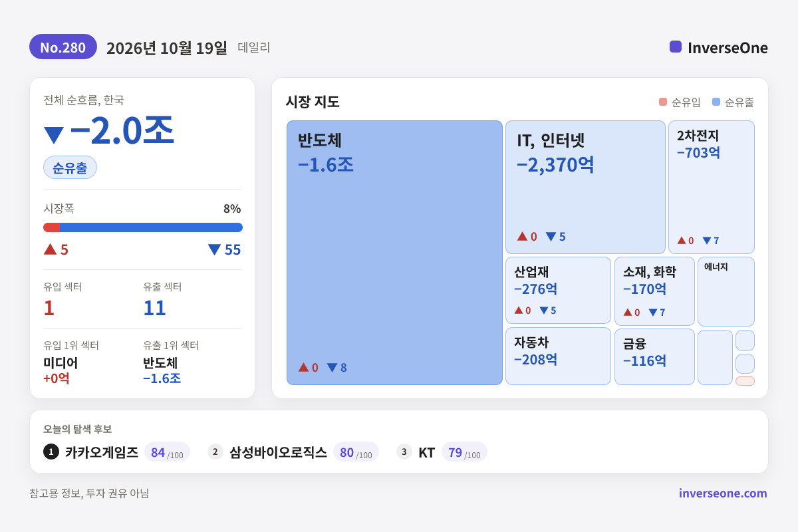
Task: Click the red up-triangle in 반도체 tile
Action: (303, 367)
